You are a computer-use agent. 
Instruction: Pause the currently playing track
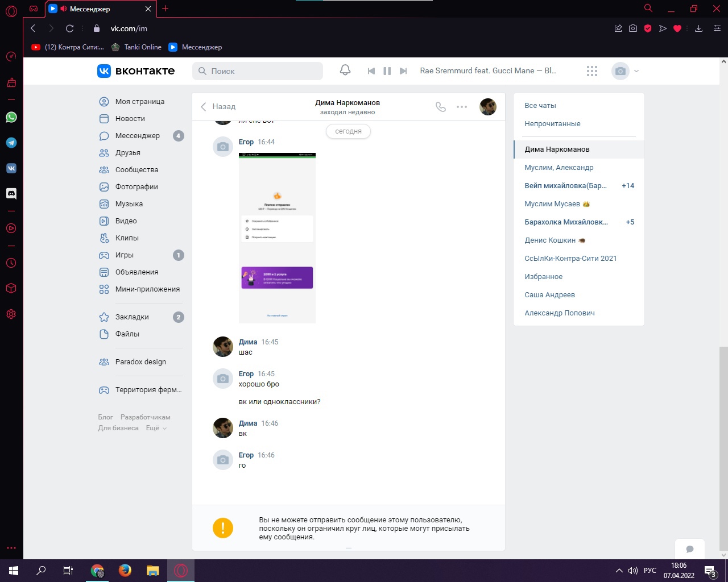[387, 71]
